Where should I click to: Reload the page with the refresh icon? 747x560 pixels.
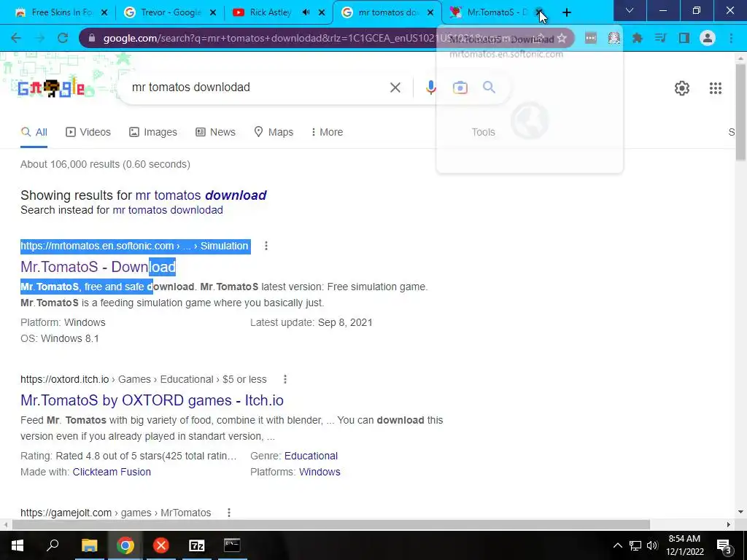(x=63, y=38)
